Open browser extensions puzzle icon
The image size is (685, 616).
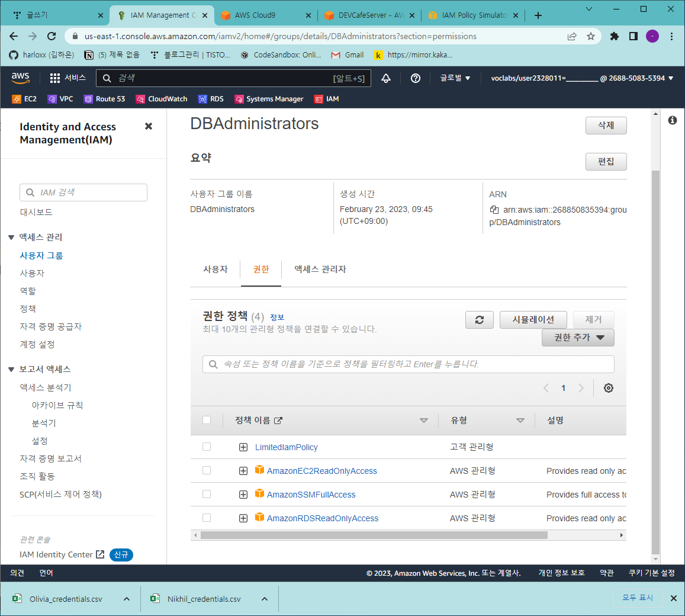coord(614,36)
